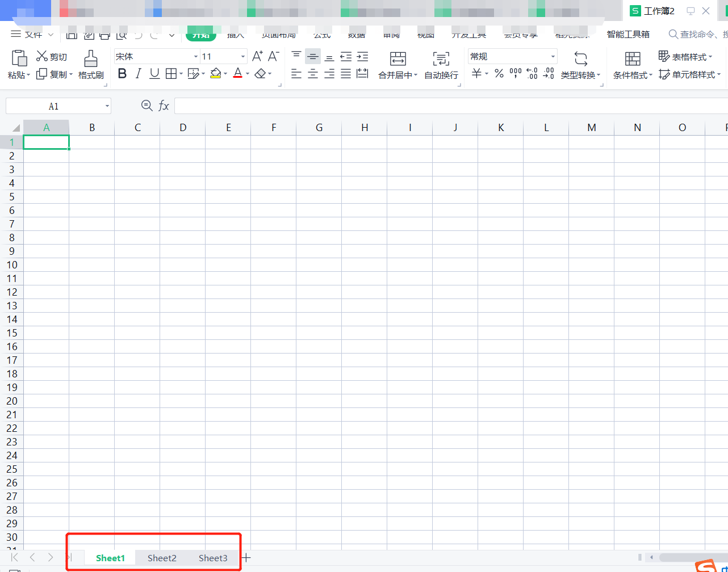Click the eraser clear icon
The height and width of the screenshot is (572, 728).
tap(260, 74)
